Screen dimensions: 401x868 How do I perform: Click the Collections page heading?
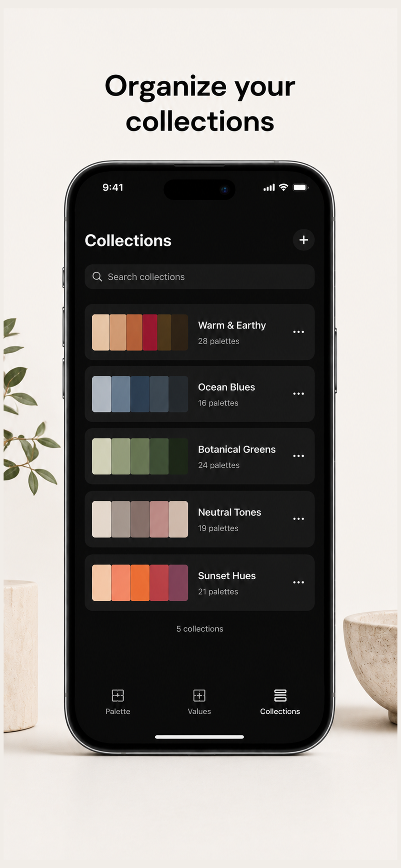point(128,241)
